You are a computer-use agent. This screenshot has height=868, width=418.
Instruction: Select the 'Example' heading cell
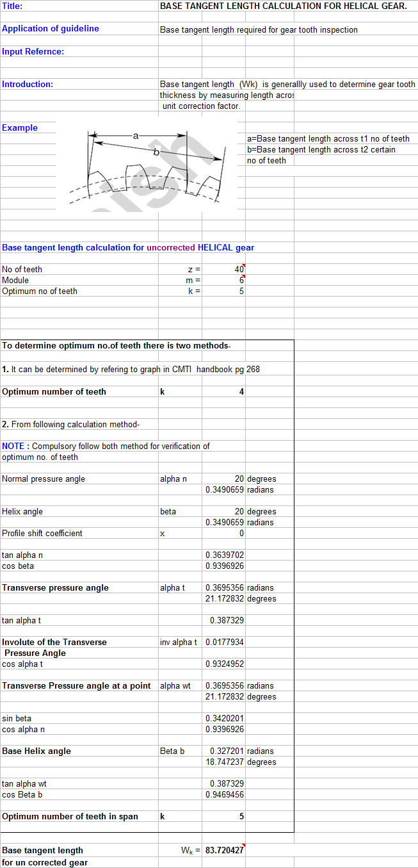(x=20, y=127)
